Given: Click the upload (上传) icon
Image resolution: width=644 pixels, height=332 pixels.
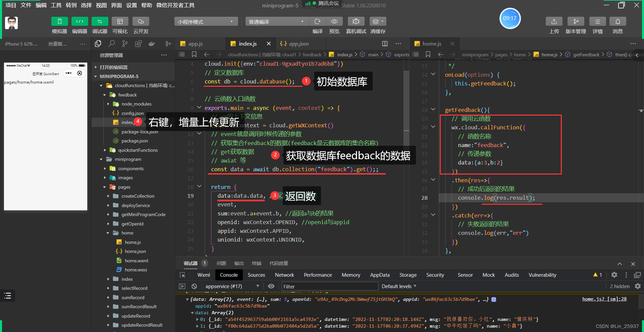Looking at the screenshot, I should point(554,21).
